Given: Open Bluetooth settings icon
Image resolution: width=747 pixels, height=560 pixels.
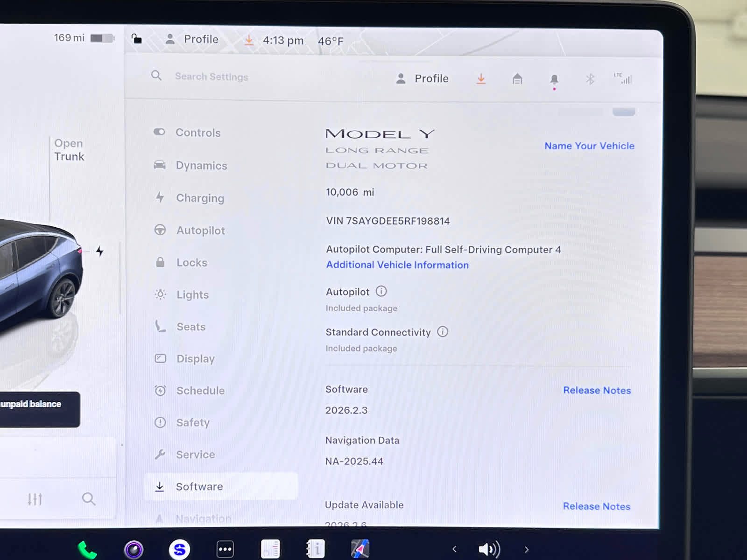Looking at the screenshot, I should [590, 79].
